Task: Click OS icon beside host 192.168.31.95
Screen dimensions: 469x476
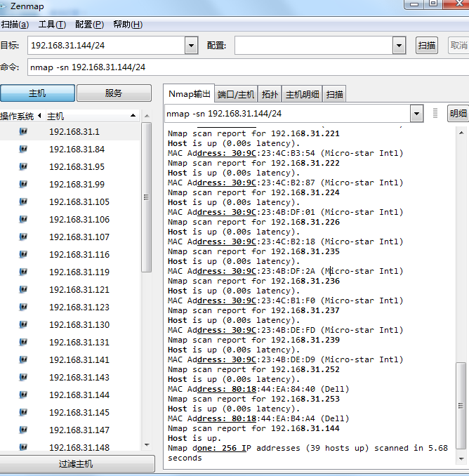Action: tap(23, 166)
